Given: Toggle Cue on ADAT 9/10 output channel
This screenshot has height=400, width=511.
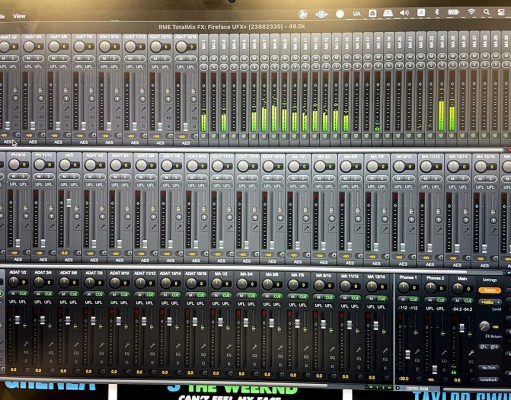Looking at the screenshot, I should (125, 294).
